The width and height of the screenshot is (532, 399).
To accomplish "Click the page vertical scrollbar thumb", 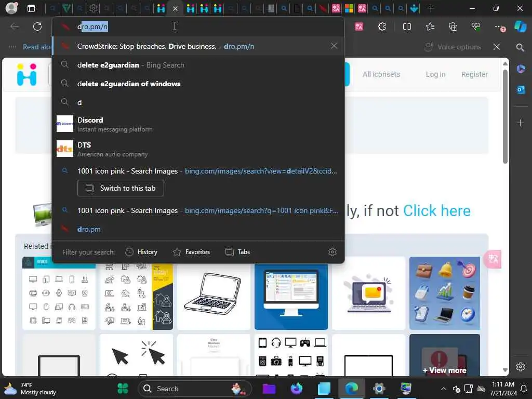I will click(505, 116).
